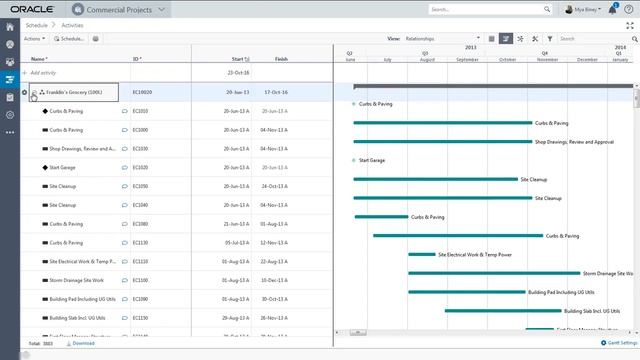
Task: Toggle the relationship lines network icon
Action: [520, 39]
